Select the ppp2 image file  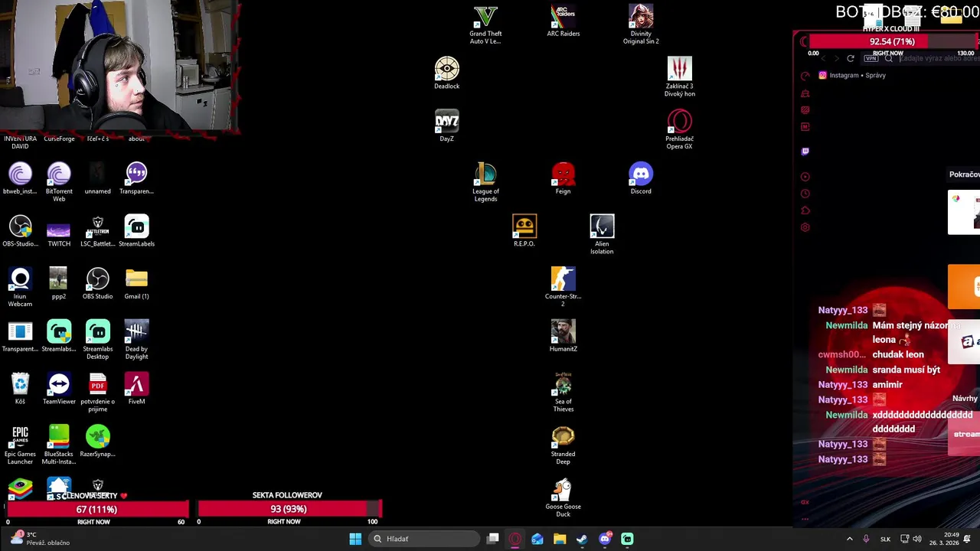(59, 283)
